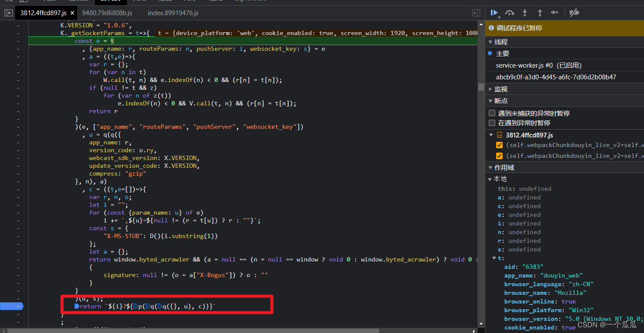Image resolution: width=644 pixels, height=333 pixels.
Task: Click scope property browser_platform: "Win32"
Action: [549, 310]
